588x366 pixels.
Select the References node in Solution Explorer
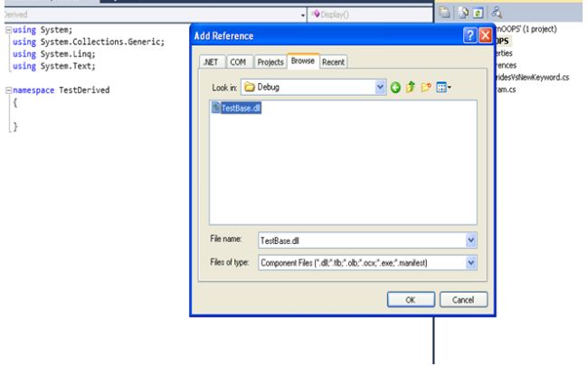(506, 65)
